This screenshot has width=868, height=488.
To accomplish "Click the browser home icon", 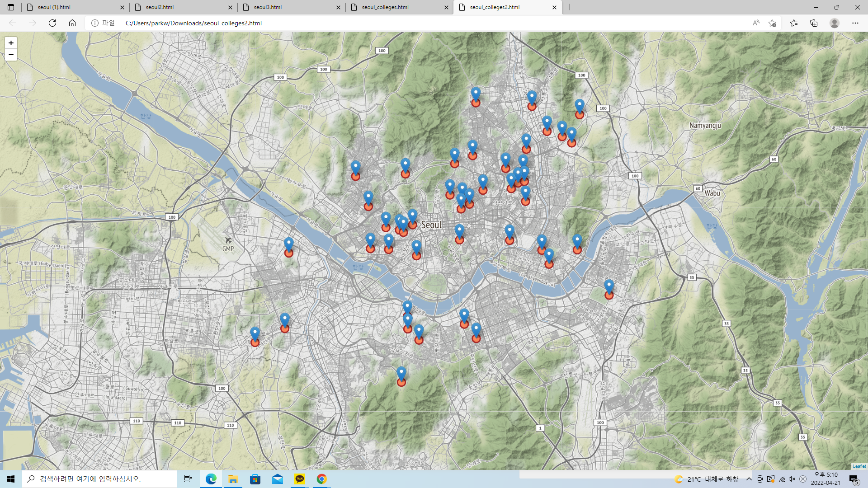I will tap(72, 23).
